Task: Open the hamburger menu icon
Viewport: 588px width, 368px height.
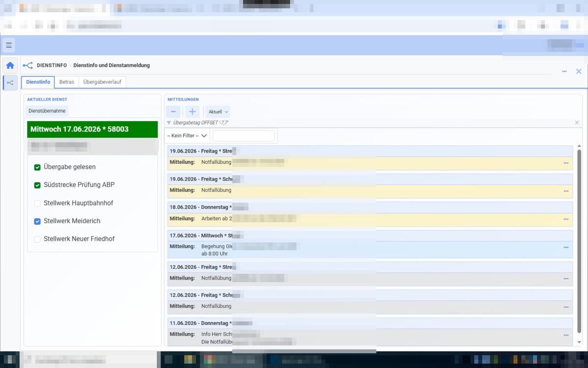Action: [9, 45]
